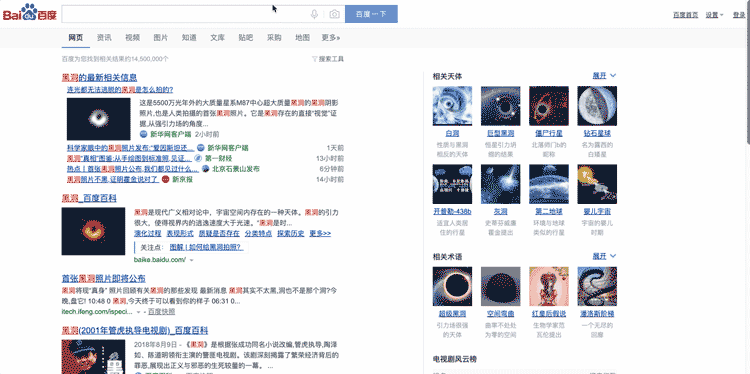The height and width of the screenshot is (374, 750).
Task: Open the 演化过程 sublink
Action: point(147,233)
